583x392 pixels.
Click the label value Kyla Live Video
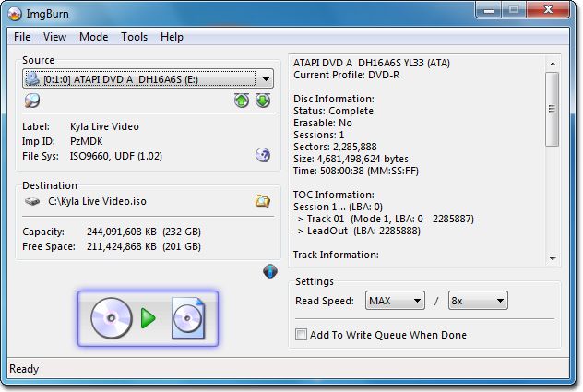click(104, 126)
